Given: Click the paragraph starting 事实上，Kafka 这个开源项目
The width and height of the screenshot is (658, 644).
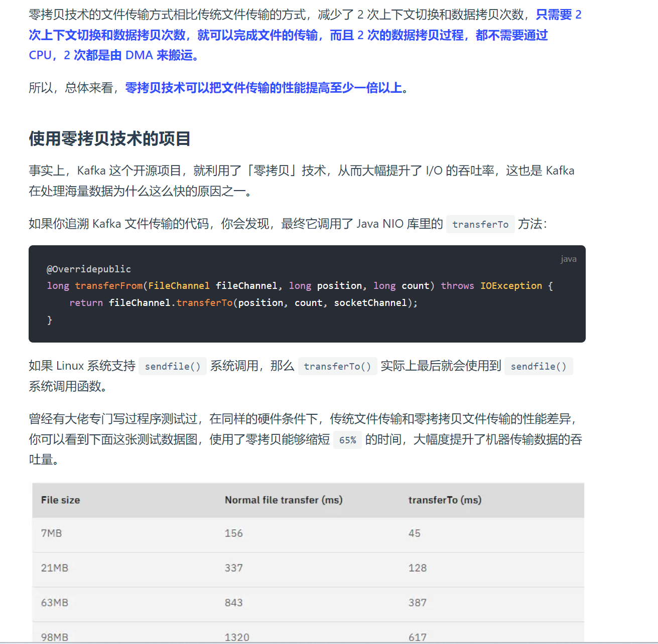Looking at the screenshot, I should (302, 181).
